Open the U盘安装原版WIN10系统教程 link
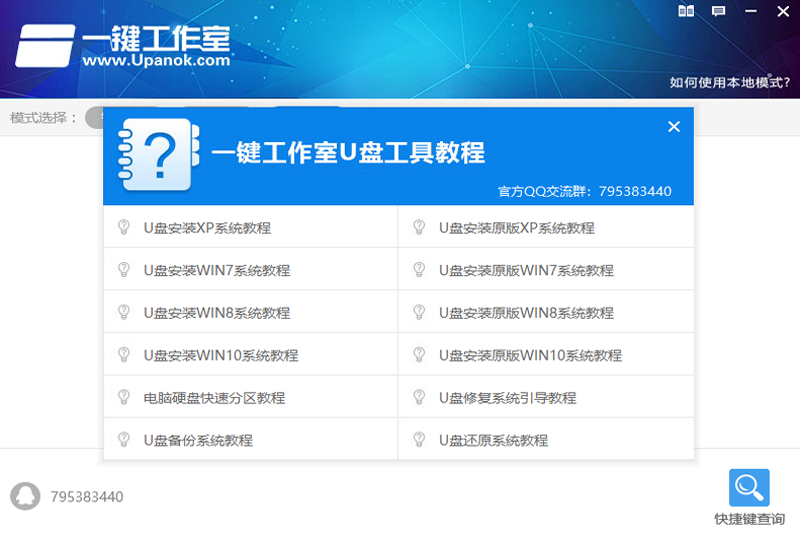 point(530,356)
